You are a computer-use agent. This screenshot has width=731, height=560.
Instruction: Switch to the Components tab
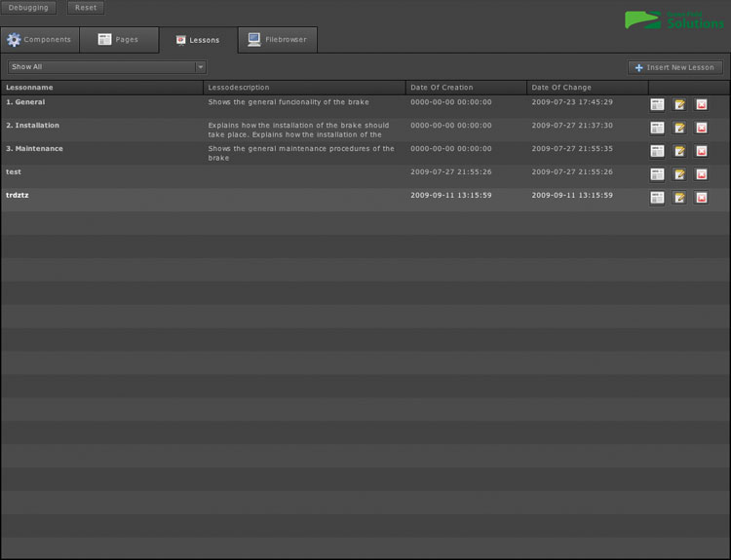[40, 40]
